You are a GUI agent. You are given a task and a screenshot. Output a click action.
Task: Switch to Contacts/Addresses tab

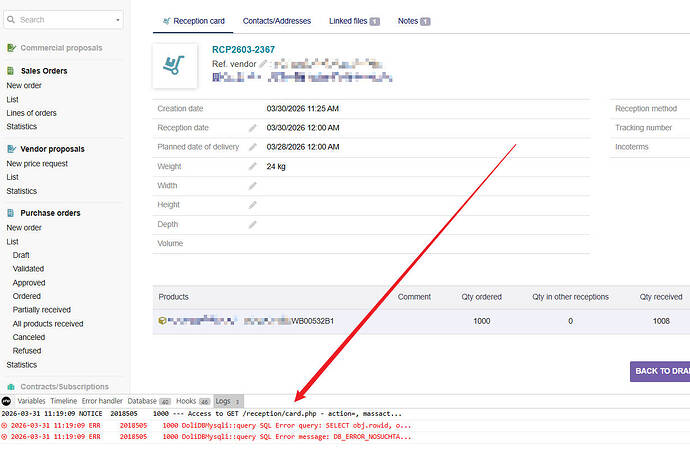[x=276, y=21]
